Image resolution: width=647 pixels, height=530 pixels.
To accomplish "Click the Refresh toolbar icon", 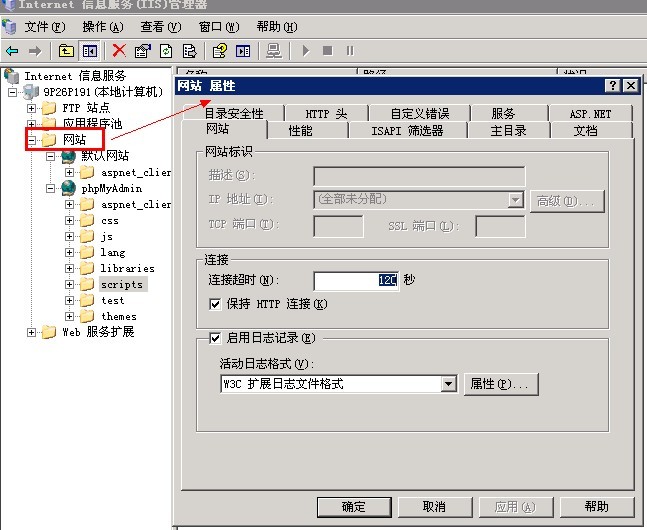I will (166, 50).
